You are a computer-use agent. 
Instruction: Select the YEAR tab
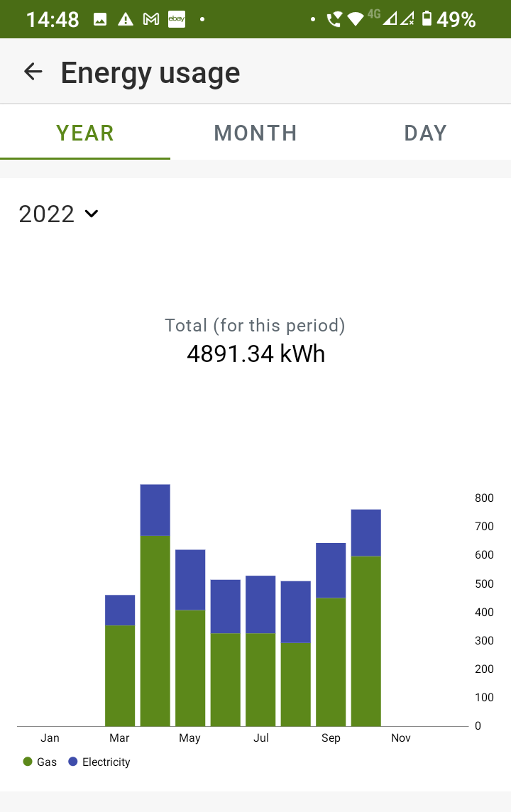[85, 133]
